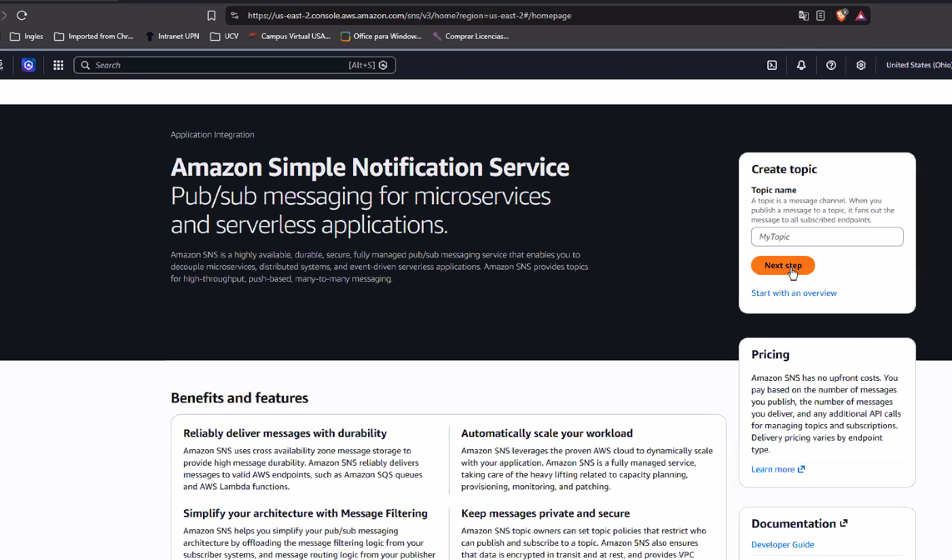Open the Developer Guide documentation link
The image size is (952, 560).
[782, 544]
